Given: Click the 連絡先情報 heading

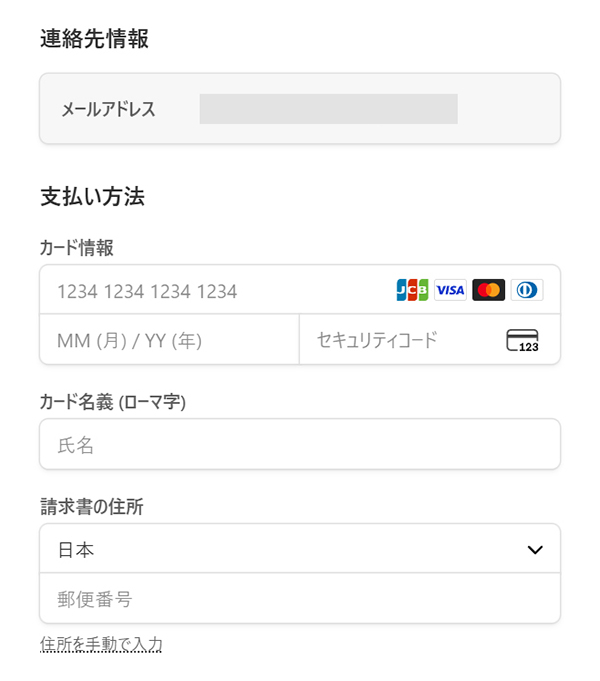Looking at the screenshot, I should coord(94,39).
